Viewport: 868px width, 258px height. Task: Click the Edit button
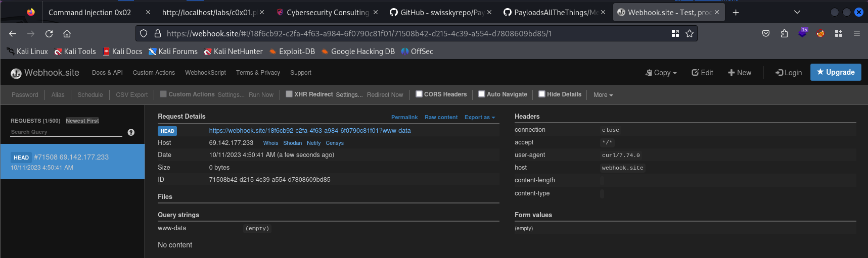pos(702,73)
